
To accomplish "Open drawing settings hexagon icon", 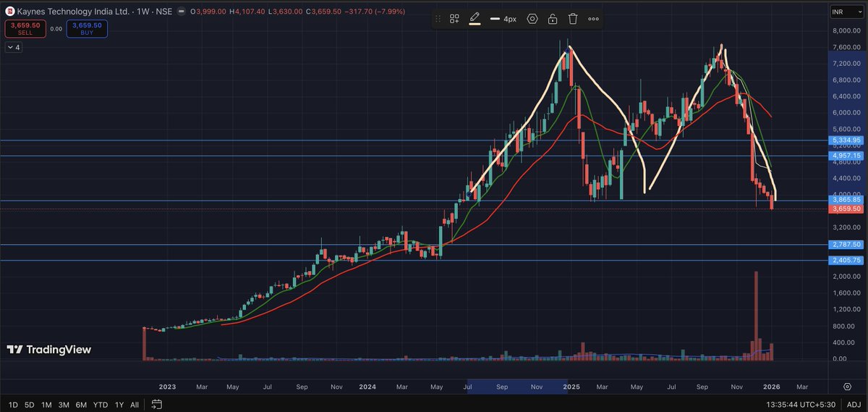I will [532, 19].
